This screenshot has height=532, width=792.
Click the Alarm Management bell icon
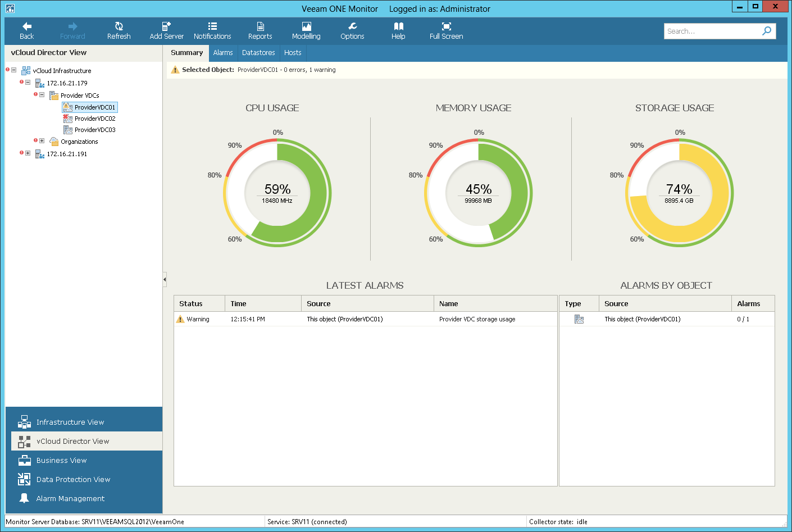[x=24, y=498]
